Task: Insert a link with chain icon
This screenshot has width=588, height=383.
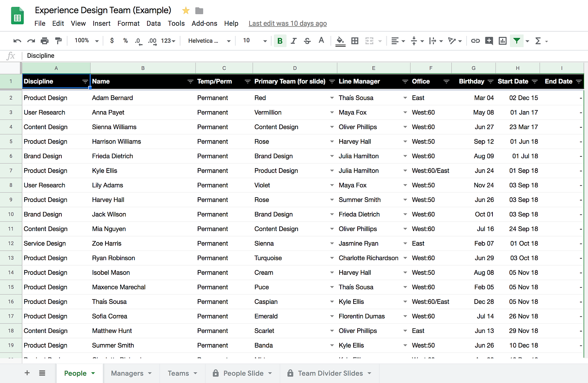Action: tap(476, 41)
